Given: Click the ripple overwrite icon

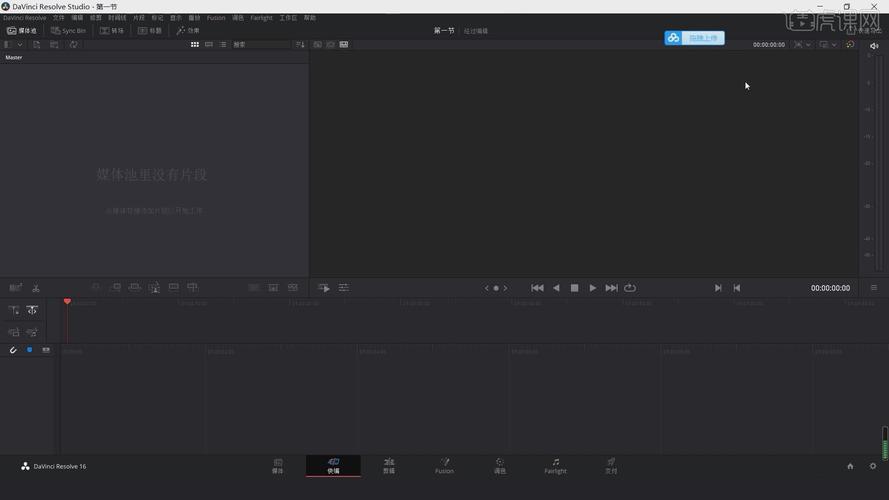Looking at the screenshot, I should (134, 288).
